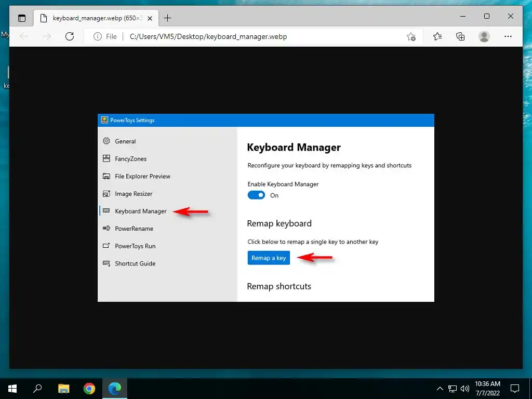Click the Microsoft Edge taskbar icon

tap(115, 388)
